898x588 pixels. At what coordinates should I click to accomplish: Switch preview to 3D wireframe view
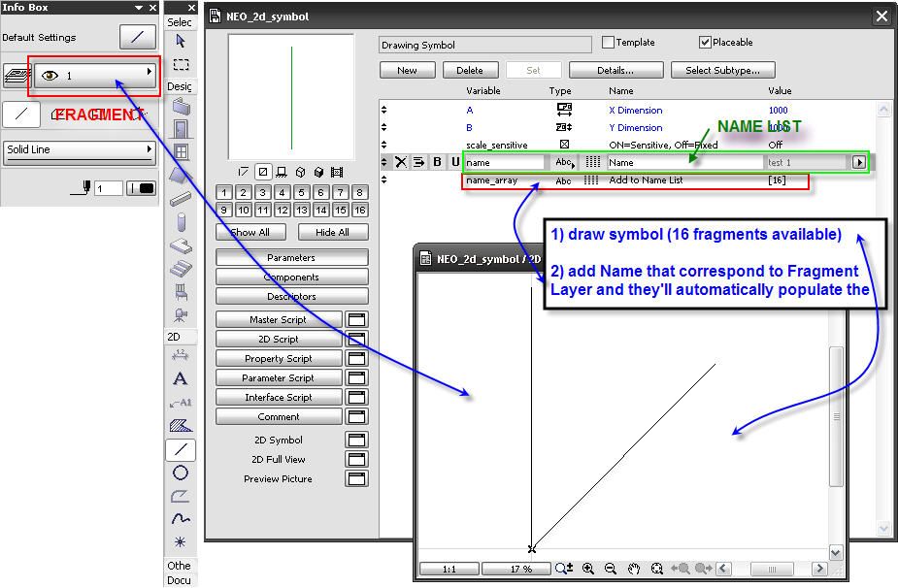pos(300,172)
